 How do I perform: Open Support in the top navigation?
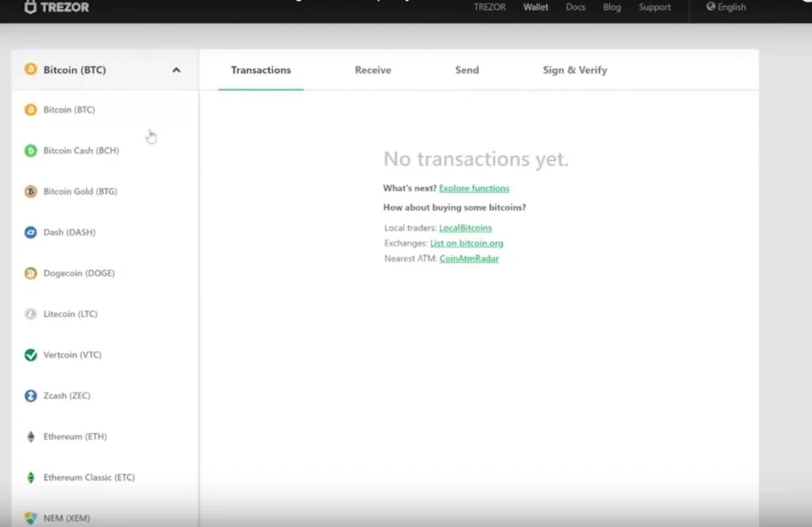[x=655, y=7]
